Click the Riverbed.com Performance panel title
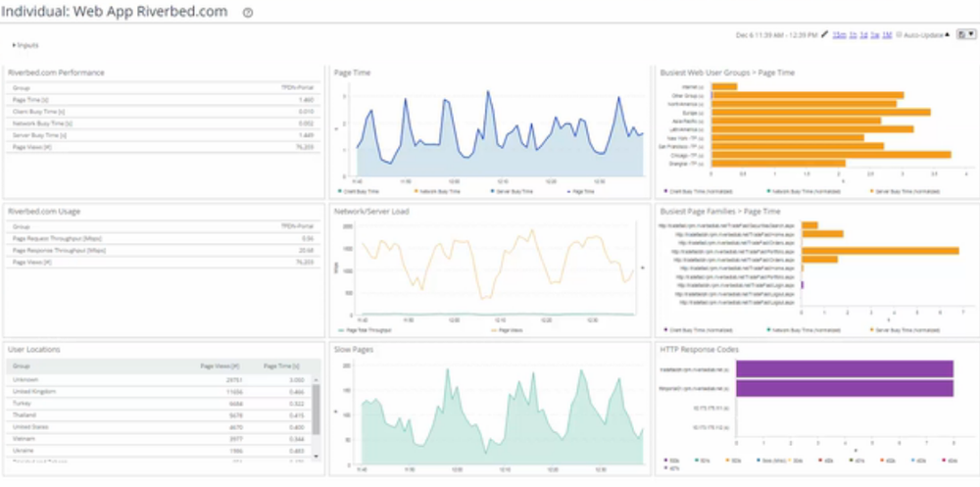This screenshot has height=487, width=980. [56, 73]
